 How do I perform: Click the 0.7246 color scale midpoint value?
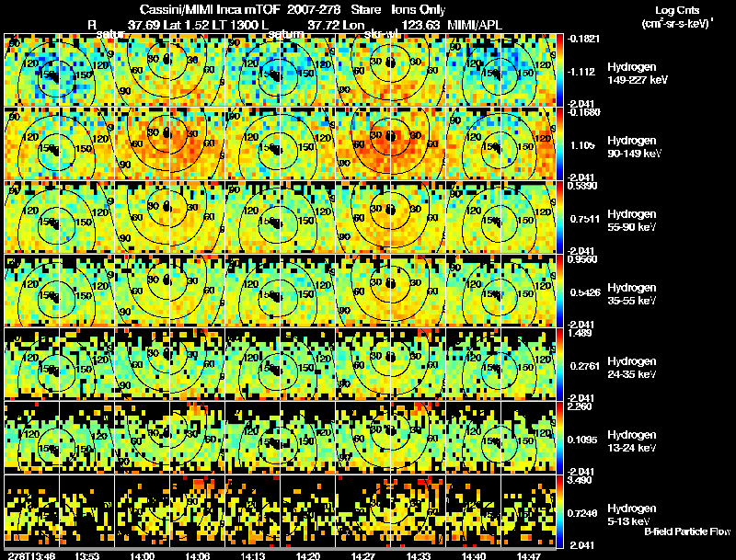(x=583, y=513)
